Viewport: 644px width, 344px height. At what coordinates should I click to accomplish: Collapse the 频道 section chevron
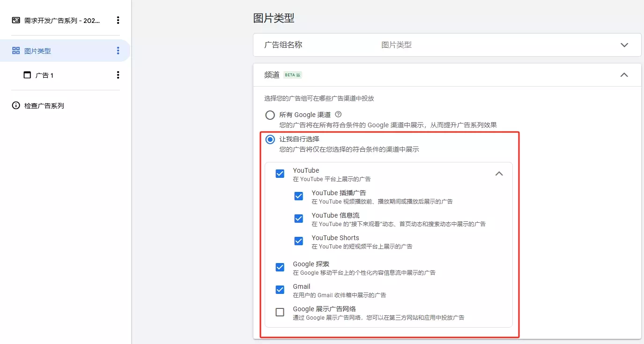(x=624, y=75)
